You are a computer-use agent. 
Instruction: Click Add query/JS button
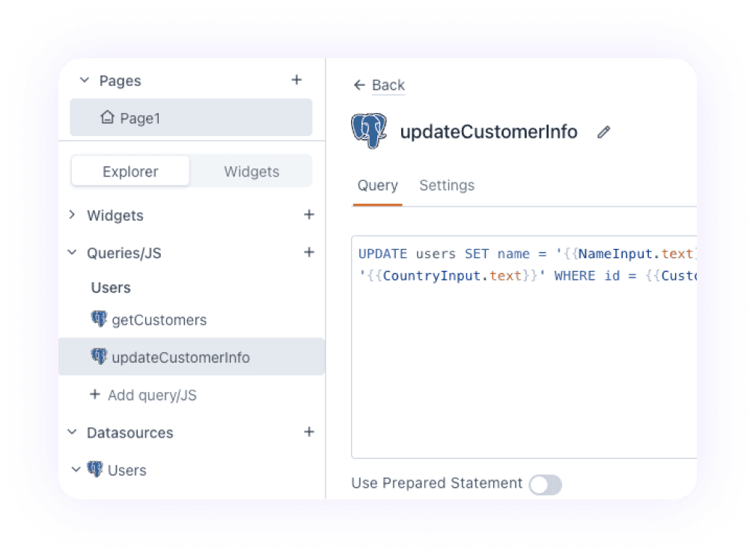[x=143, y=395]
